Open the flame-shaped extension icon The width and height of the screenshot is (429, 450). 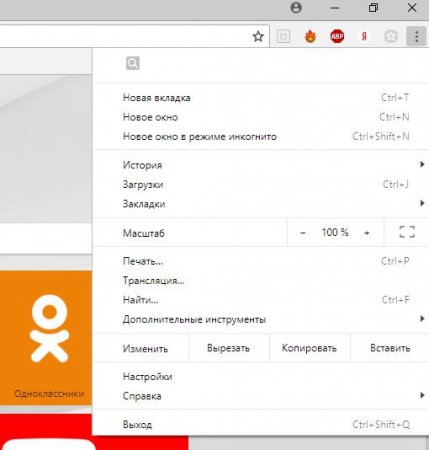pyautogui.click(x=310, y=36)
